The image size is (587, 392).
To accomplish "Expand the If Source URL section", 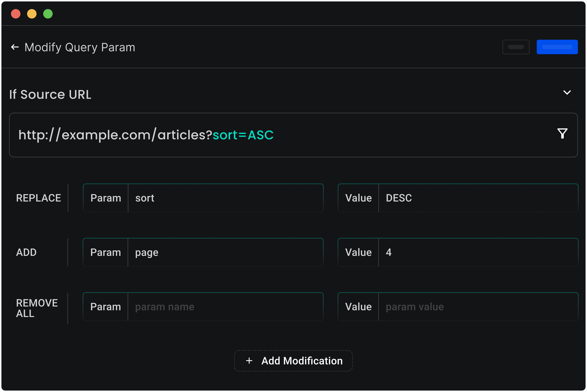I will point(567,92).
